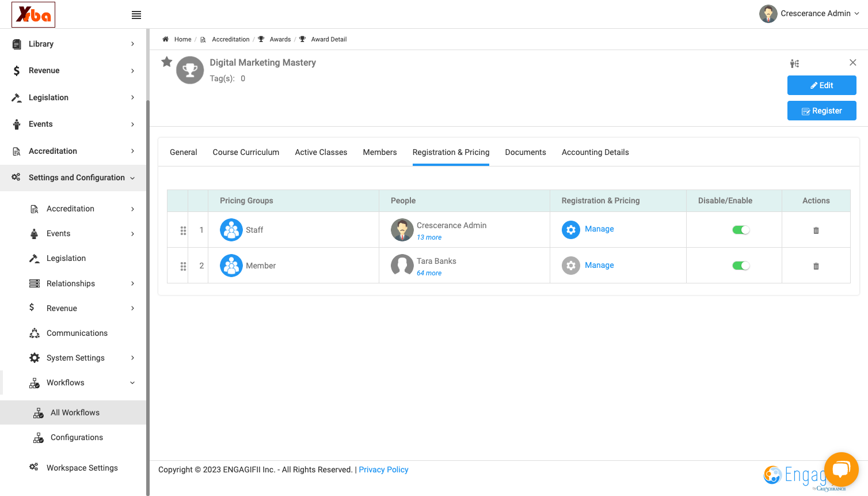Click the Staff row manage gear icon

pyautogui.click(x=571, y=230)
